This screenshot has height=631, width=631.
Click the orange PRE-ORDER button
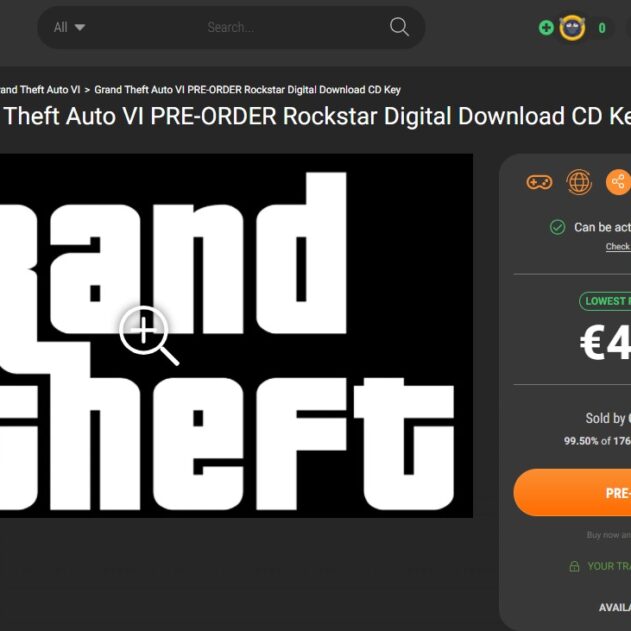pyautogui.click(x=572, y=492)
